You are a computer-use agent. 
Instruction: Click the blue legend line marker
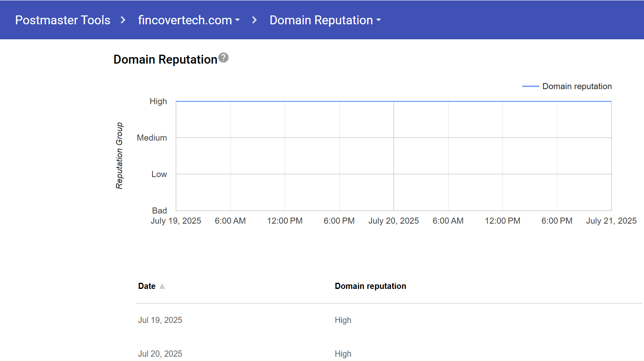click(530, 86)
